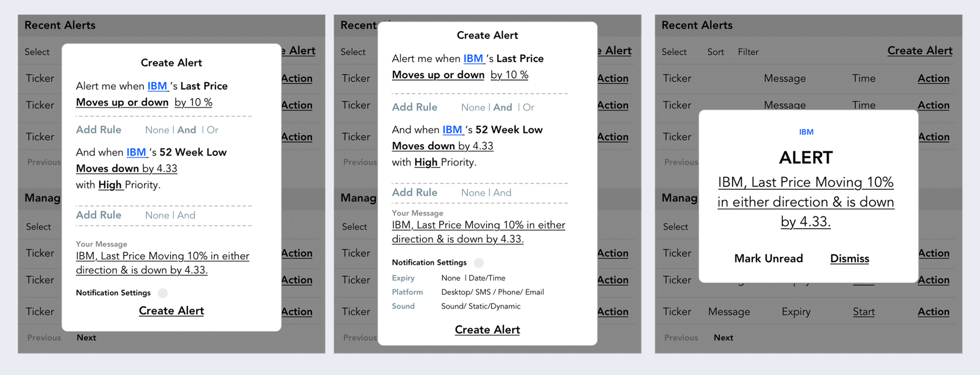Click the alert message text in popup
This screenshot has height=375, width=980.
[806, 202]
